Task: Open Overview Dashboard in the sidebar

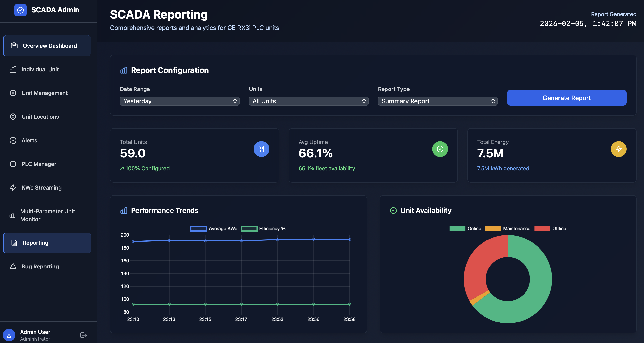Action: 47,46
